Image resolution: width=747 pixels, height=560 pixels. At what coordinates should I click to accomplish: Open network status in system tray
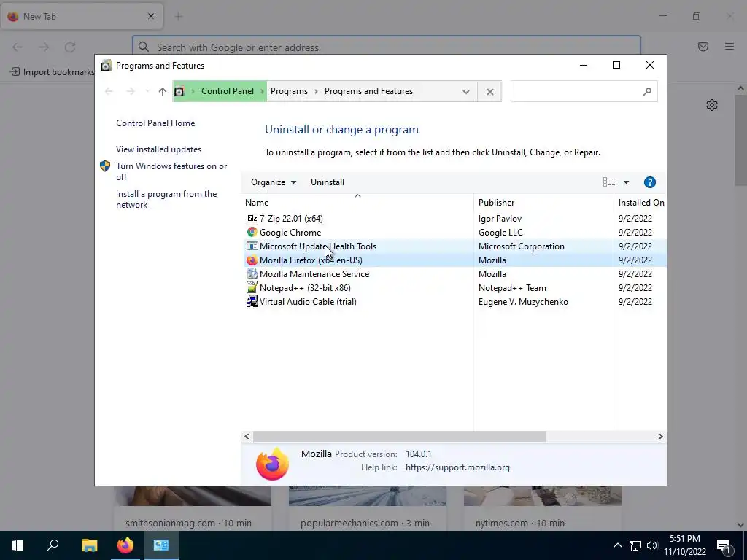635,545
